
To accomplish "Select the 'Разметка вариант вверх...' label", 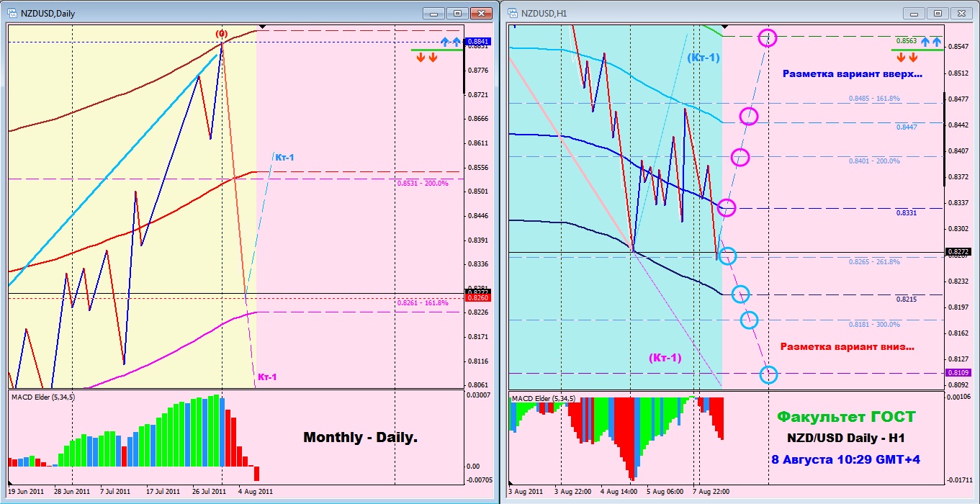I will pos(852,73).
